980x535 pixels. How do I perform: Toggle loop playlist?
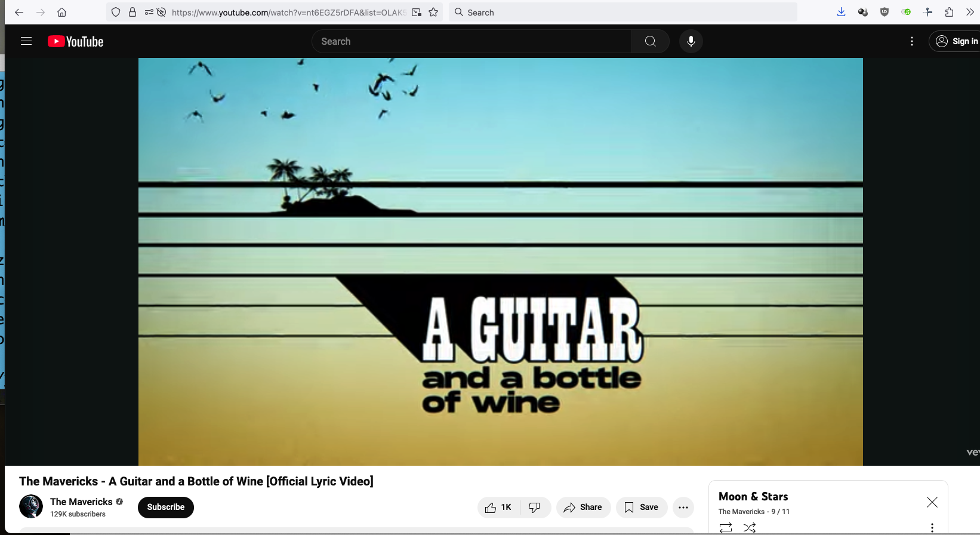[726, 527]
